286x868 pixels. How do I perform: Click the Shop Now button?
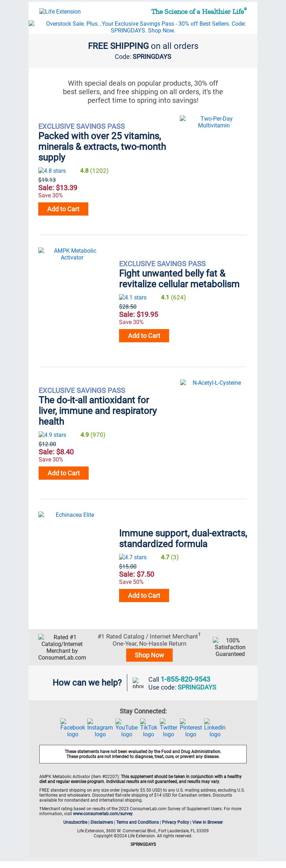pos(149,655)
